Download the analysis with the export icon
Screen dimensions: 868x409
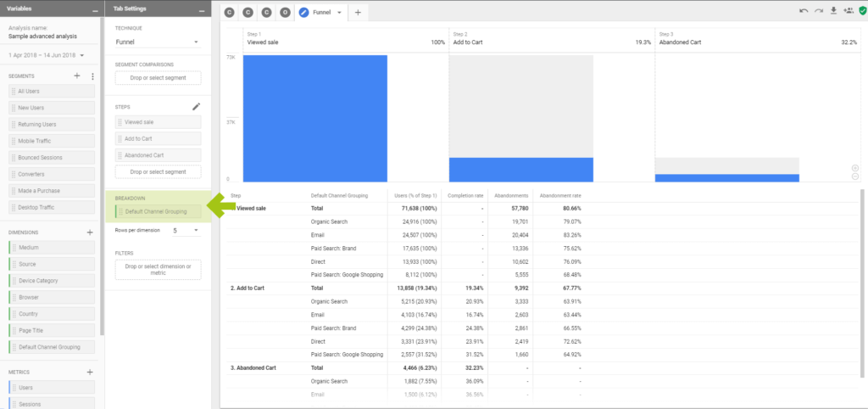click(833, 11)
